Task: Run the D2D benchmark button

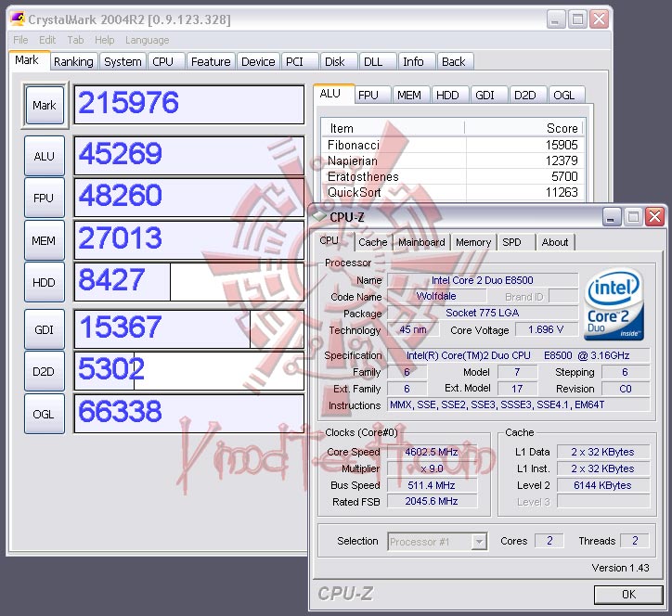Action: 45,371
